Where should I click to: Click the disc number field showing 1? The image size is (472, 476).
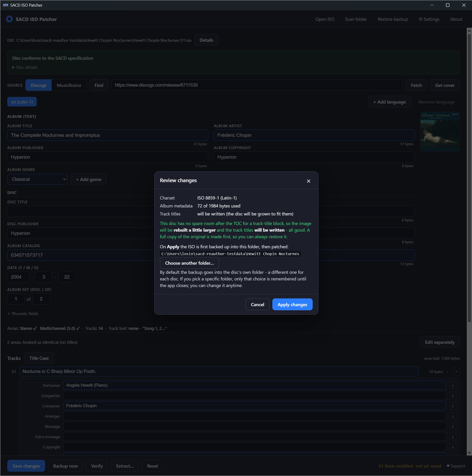(x=16, y=299)
